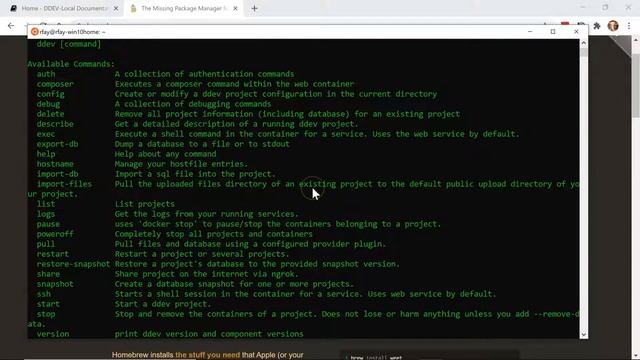The image size is (640, 360).
Task: Switch to The Missing Package Manager tab
Action: 184,8
